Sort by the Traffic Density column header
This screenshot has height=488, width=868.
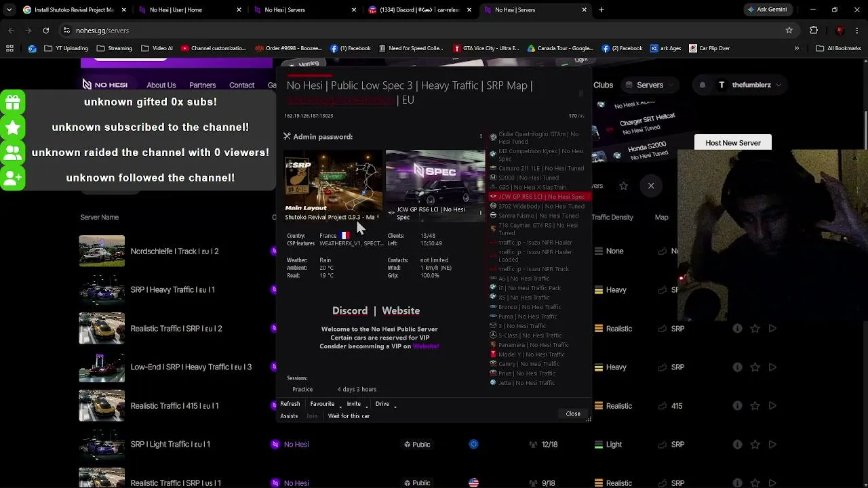tap(612, 218)
